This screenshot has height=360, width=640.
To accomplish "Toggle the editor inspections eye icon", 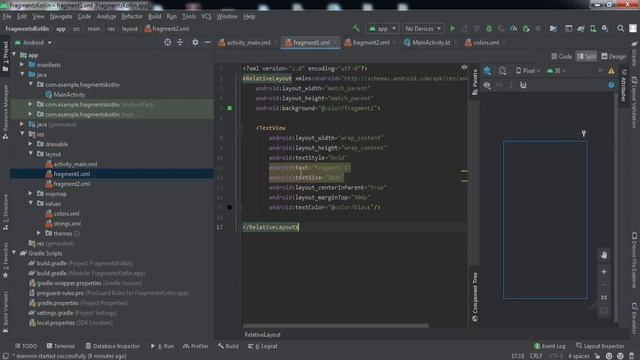I will click(x=464, y=67).
